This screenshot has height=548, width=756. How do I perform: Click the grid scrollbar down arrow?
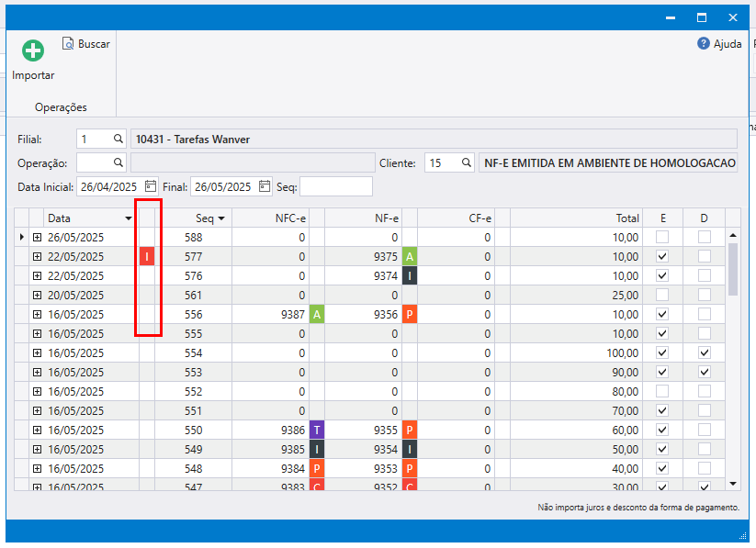point(733,483)
